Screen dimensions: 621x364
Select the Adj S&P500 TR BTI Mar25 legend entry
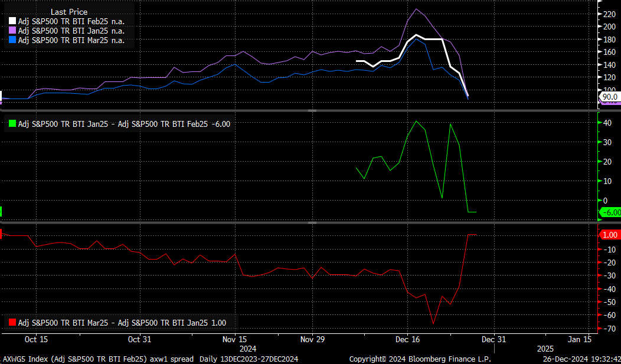coord(71,40)
